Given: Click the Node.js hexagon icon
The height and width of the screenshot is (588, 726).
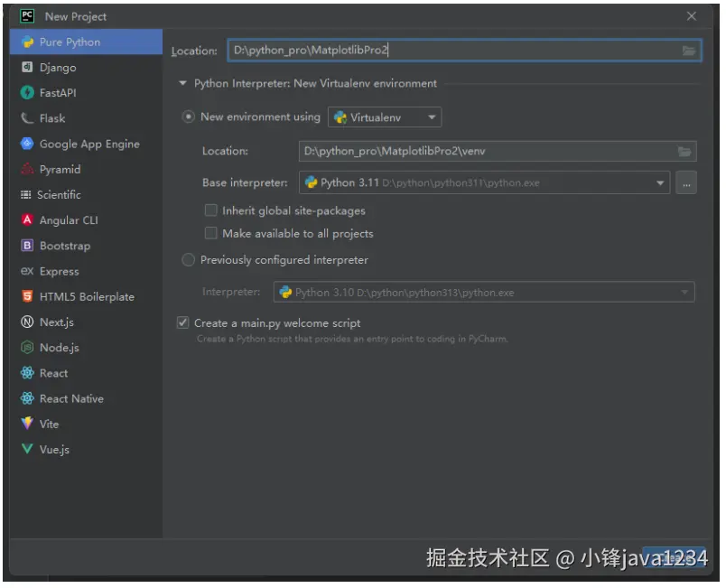Looking at the screenshot, I should coord(27,347).
